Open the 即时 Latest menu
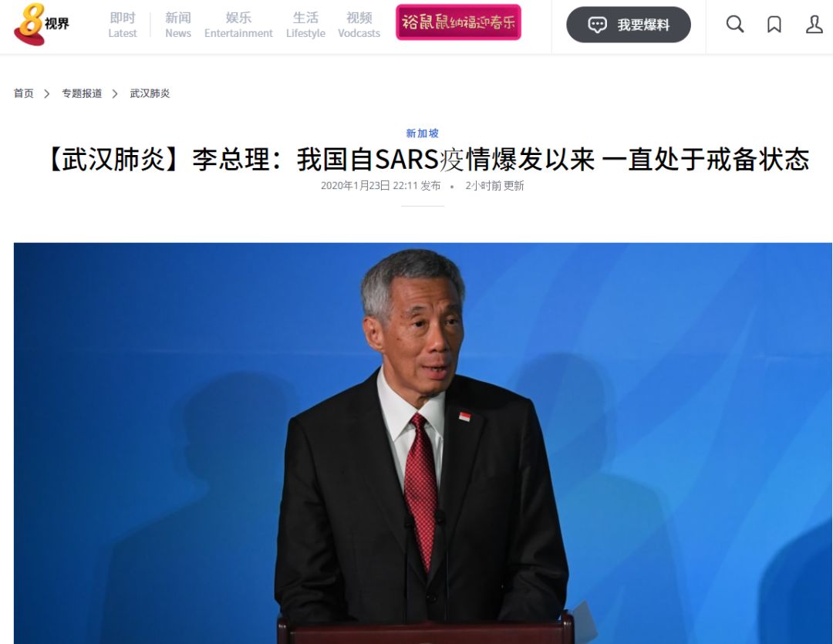This screenshot has height=644, width=833. (x=122, y=25)
